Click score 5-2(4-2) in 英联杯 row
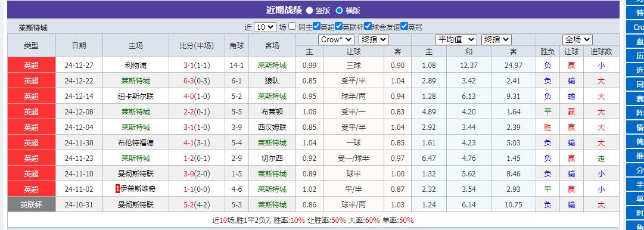Screen dimensions: 644x230 tap(197, 204)
